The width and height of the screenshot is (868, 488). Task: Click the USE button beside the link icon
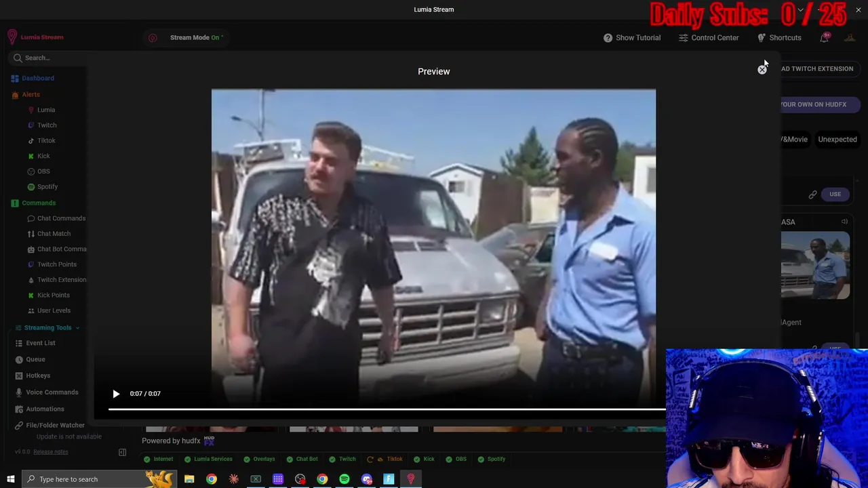click(835, 195)
